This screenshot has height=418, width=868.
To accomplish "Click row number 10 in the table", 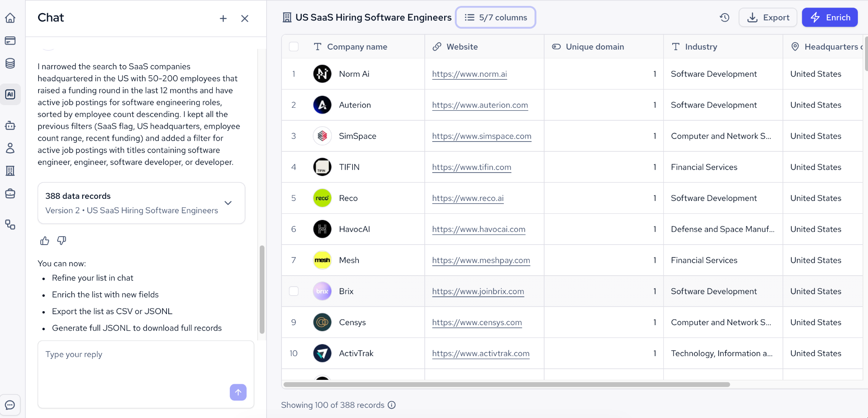I will [294, 353].
